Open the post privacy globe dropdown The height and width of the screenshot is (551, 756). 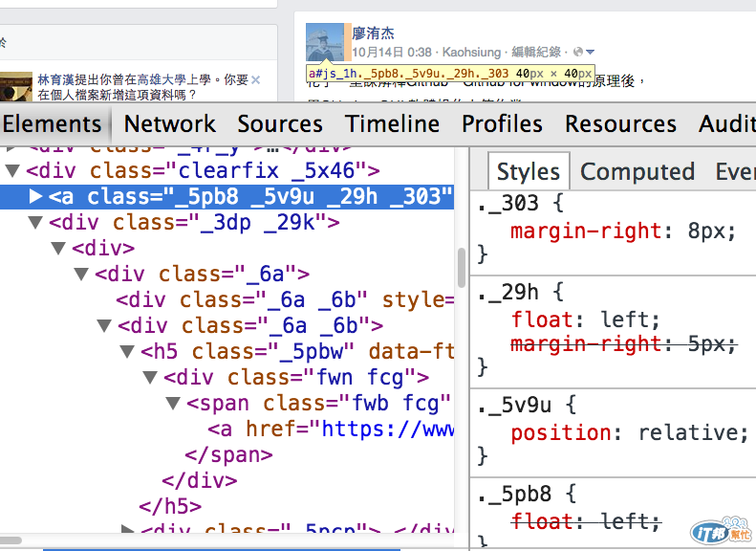(584, 51)
